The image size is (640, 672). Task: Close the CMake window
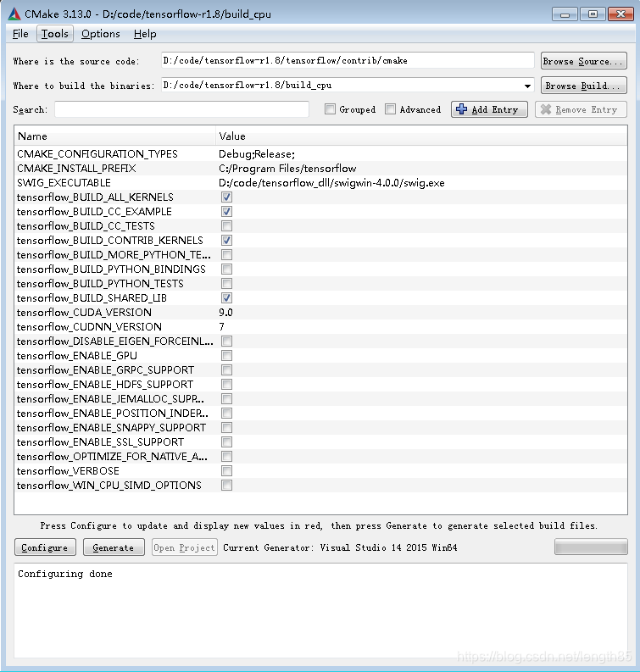pyautogui.click(x=621, y=14)
